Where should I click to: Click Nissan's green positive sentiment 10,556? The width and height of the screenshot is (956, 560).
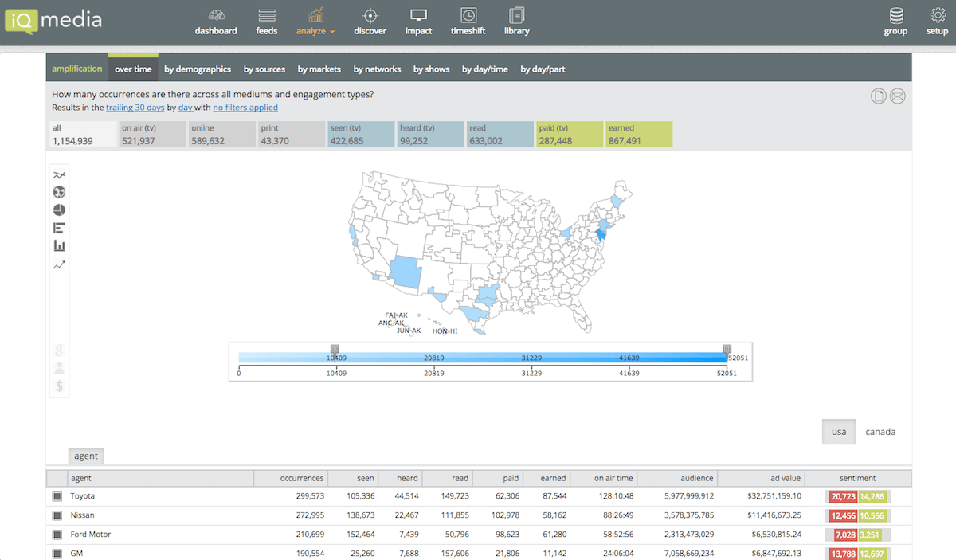pos(873,515)
